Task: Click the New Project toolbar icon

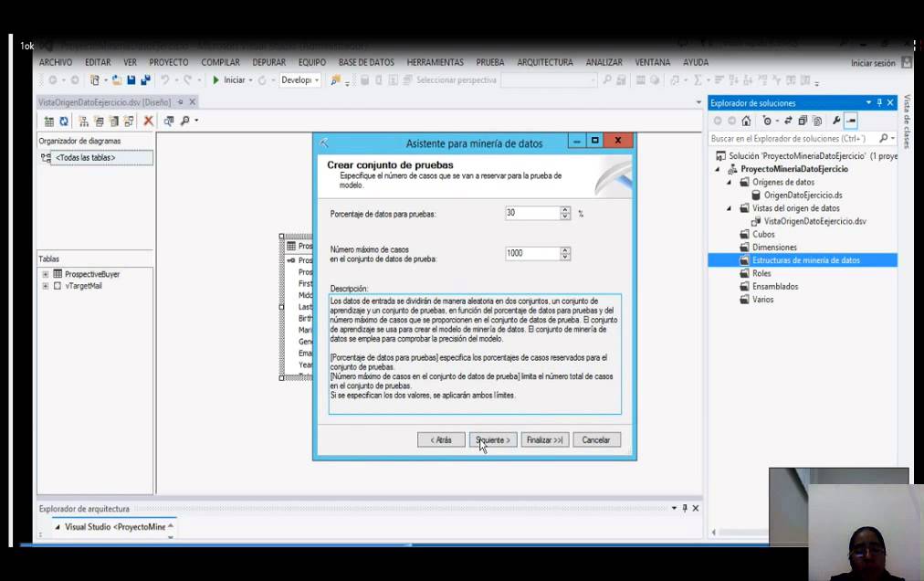Action: click(94, 79)
